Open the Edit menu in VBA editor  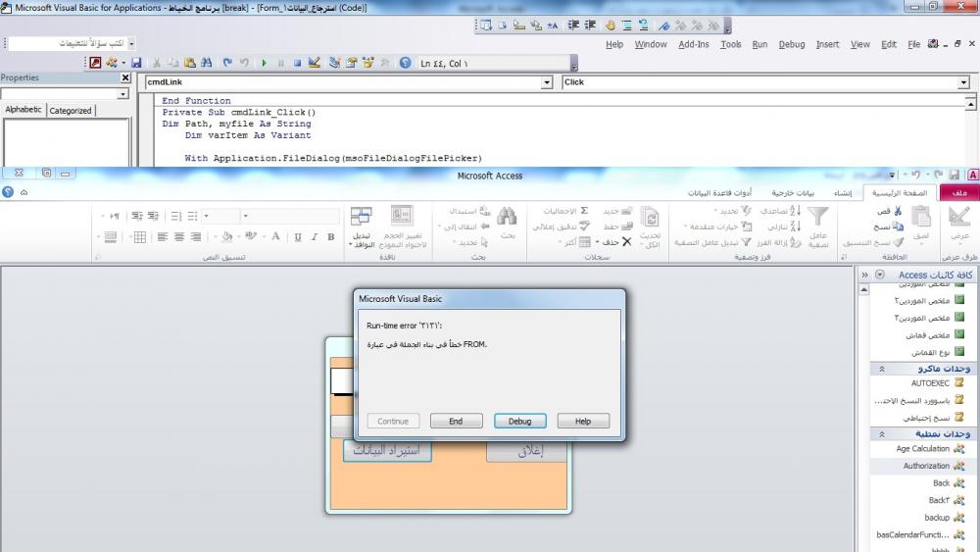click(889, 44)
